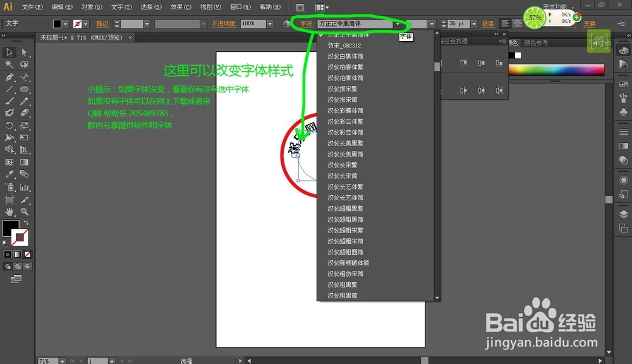Open the Brushes panel icon
The image size is (632, 364).
point(624,97)
